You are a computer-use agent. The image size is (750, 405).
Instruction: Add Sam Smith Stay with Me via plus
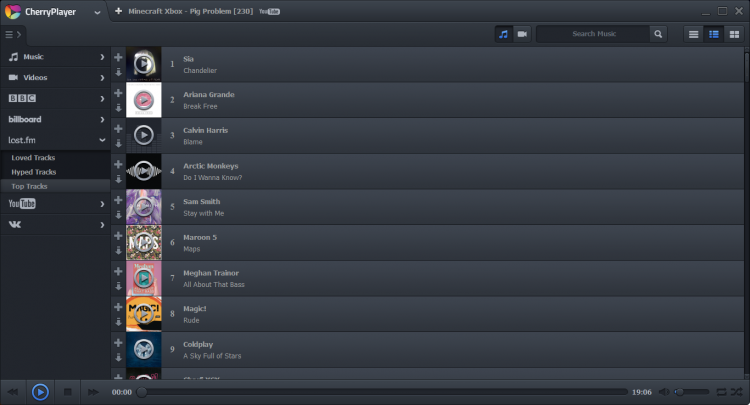(x=118, y=200)
